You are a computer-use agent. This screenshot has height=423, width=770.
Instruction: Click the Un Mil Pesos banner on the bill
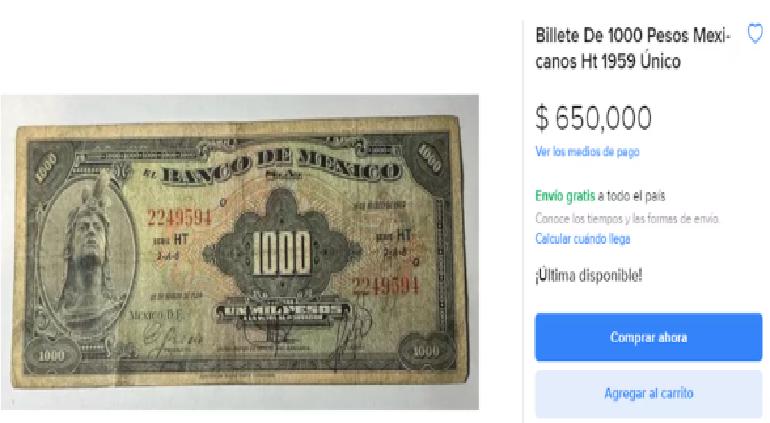click(280, 311)
